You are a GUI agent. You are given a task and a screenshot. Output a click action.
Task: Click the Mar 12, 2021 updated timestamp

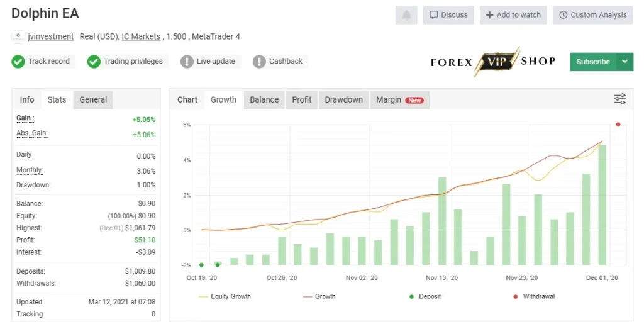[122, 302]
